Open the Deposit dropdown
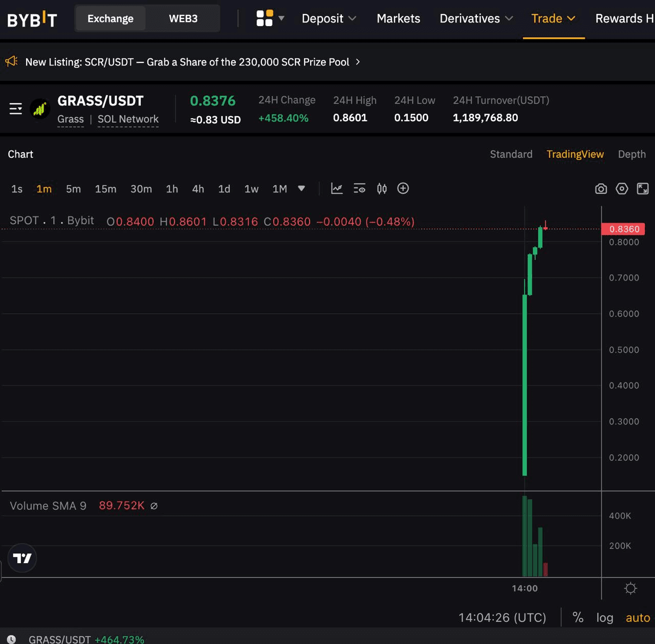This screenshot has width=655, height=644. click(x=329, y=18)
